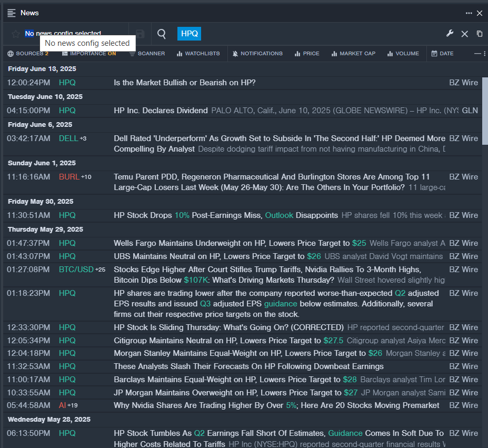Image resolution: width=488 pixels, height=448 pixels.
Task: Open Citigroup Maintains Neutral on HP headline
Action: [228, 341]
